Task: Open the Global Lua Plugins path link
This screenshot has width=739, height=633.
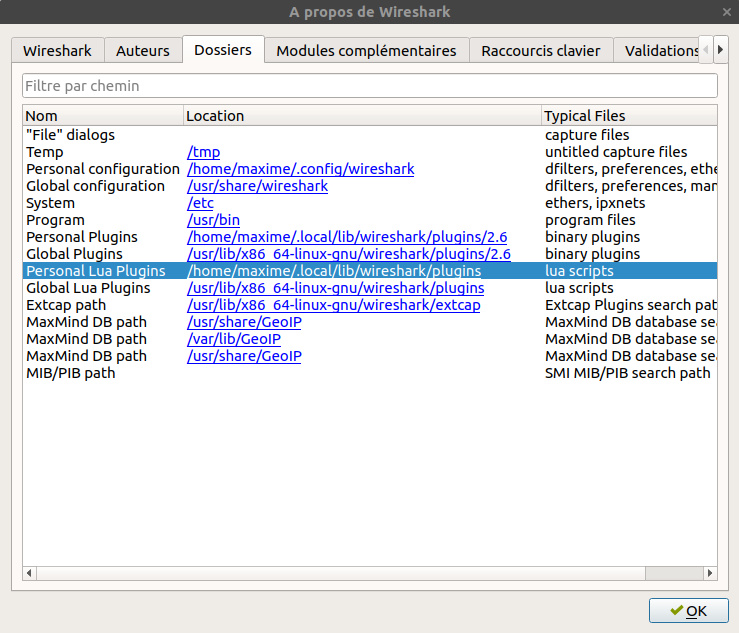Action: (336, 288)
